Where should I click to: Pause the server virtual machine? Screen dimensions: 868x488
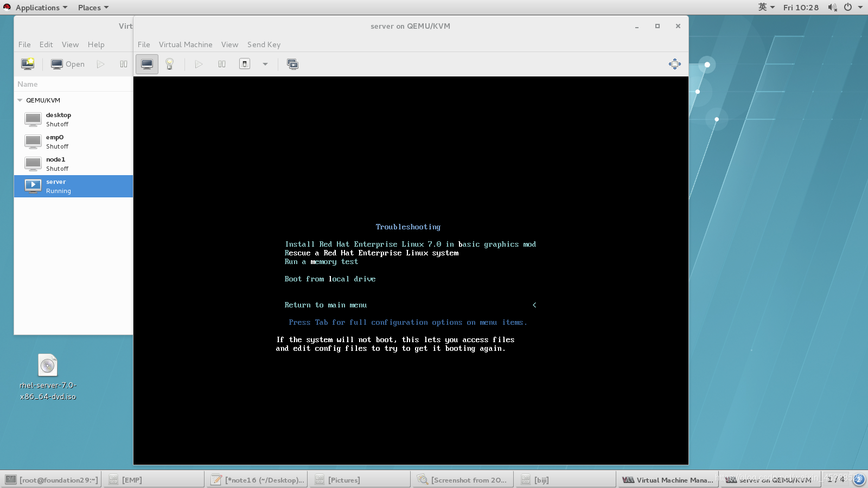coord(222,64)
